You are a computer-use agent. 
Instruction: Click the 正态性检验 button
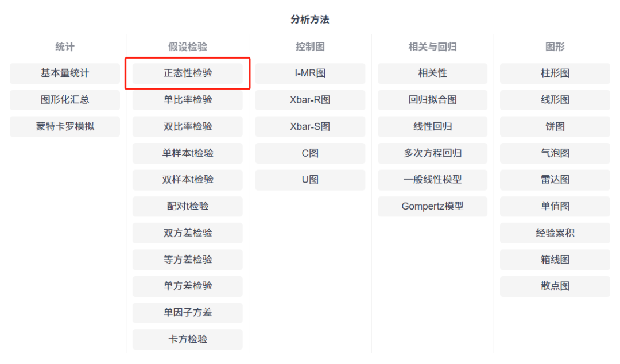pos(188,73)
